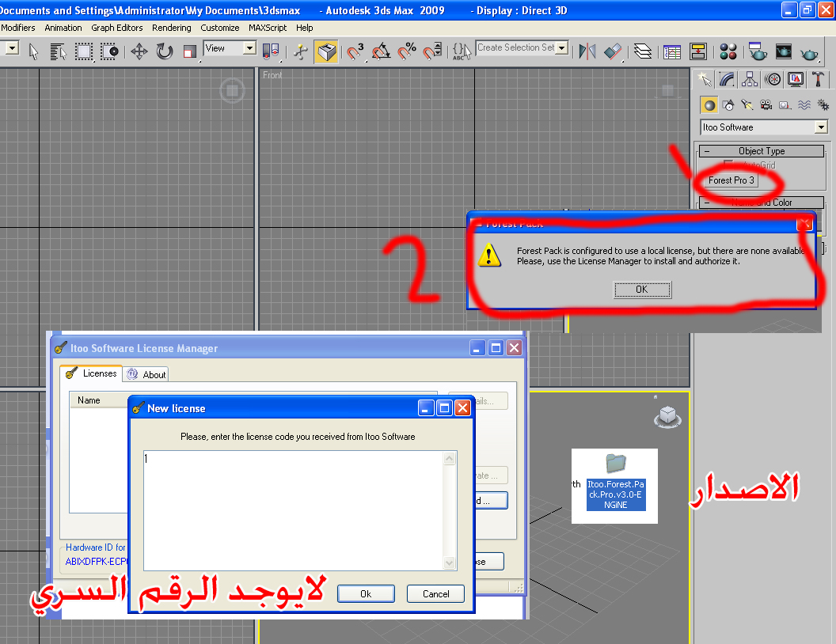Open the Rendered Frame Window icon

[x=783, y=51]
